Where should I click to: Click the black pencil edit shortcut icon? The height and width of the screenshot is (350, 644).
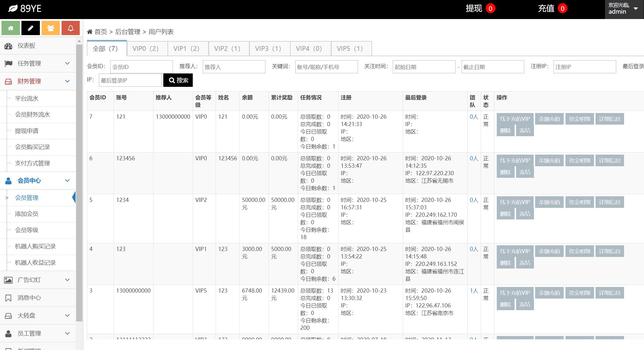(x=31, y=28)
